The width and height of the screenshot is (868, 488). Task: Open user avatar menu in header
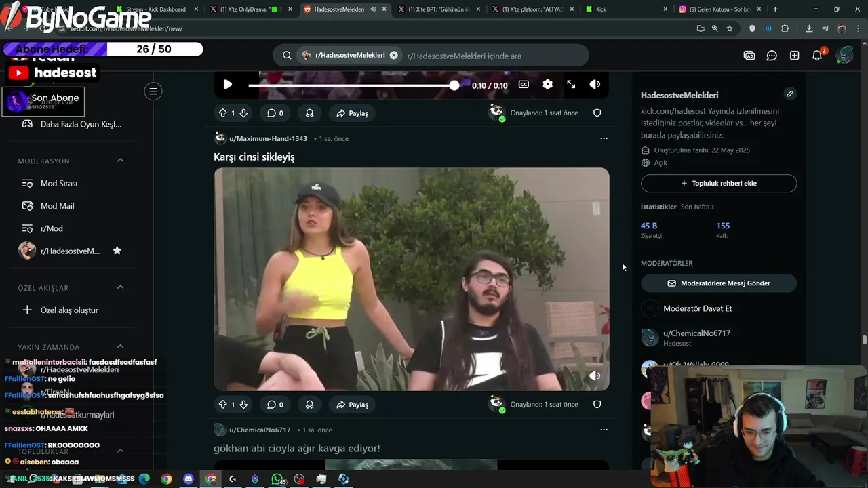click(844, 56)
